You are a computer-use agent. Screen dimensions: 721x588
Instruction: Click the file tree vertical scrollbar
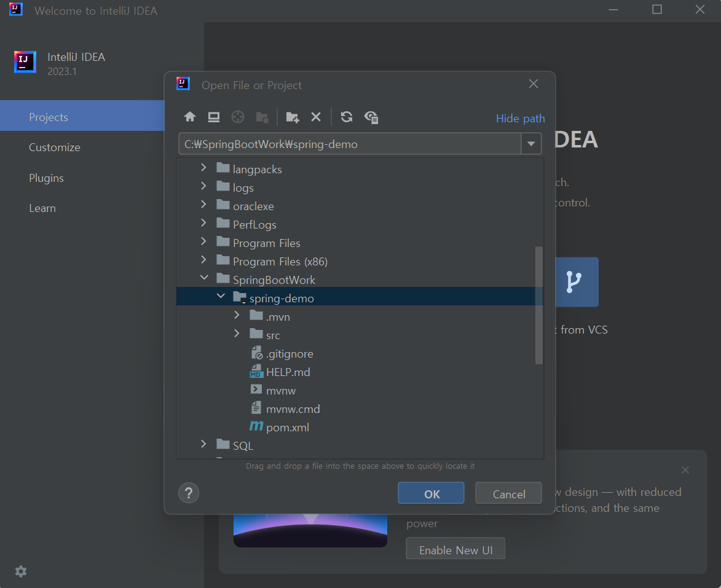click(539, 305)
